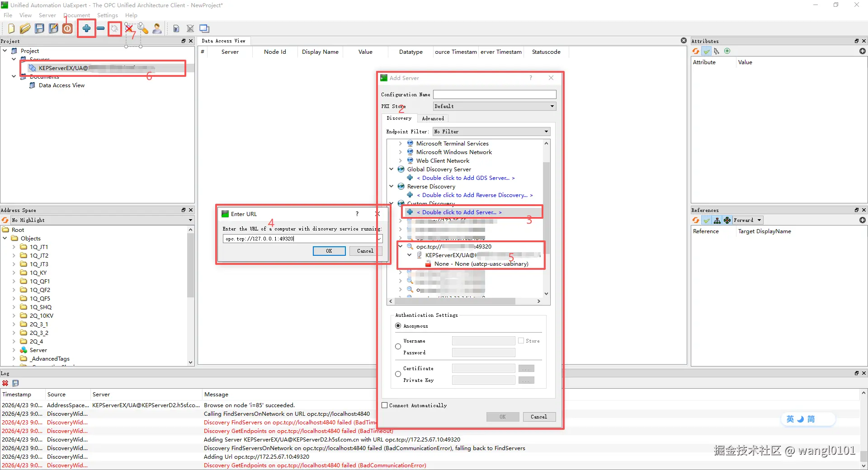Switch to the Advanced tab
868x470 pixels.
pyautogui.click(x=433, y=118)
